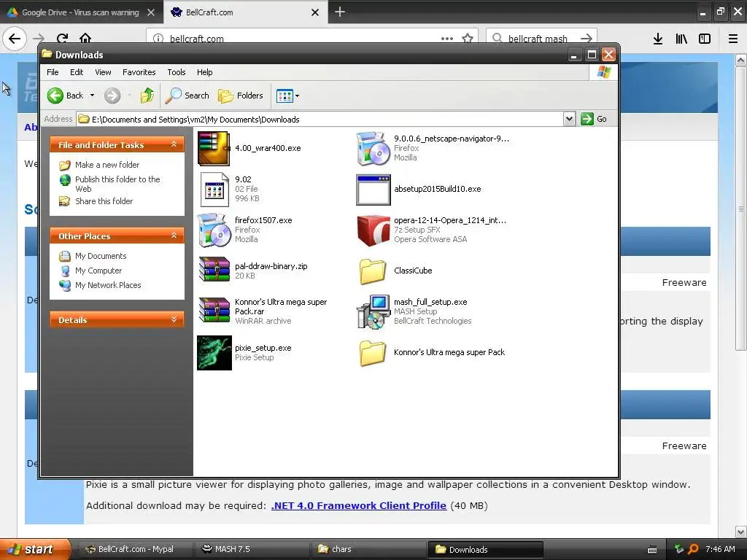Select the pal-ddraw-binary.zip archive icon
This screenshot has height=560, width=747.
pos(214,270)
